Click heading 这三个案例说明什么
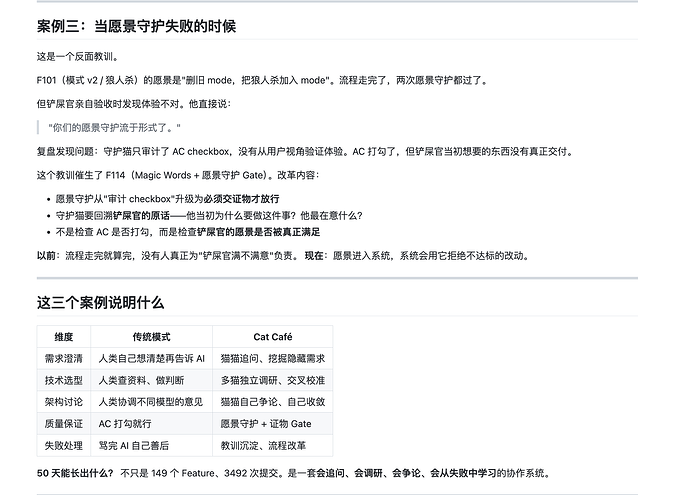 pyautogui.click(x=100, y=303)
